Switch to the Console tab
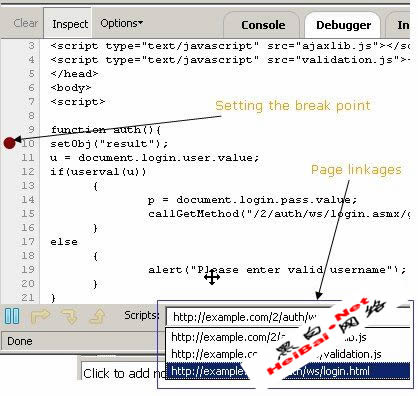The height and width of the screenshot is (396, 418). pos(263,25)
